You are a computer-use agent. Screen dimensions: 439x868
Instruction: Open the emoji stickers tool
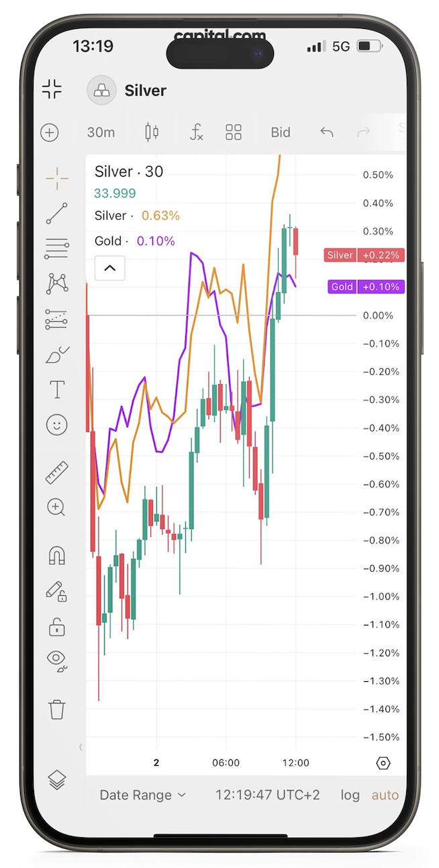click(x=56, y=425)
